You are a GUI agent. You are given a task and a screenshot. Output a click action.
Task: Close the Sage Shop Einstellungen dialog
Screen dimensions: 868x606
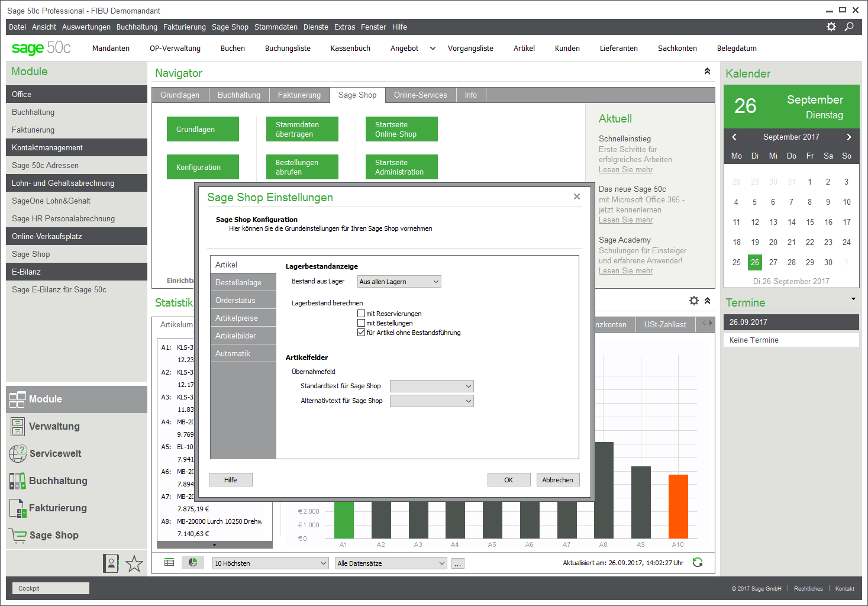pos(577,196)
